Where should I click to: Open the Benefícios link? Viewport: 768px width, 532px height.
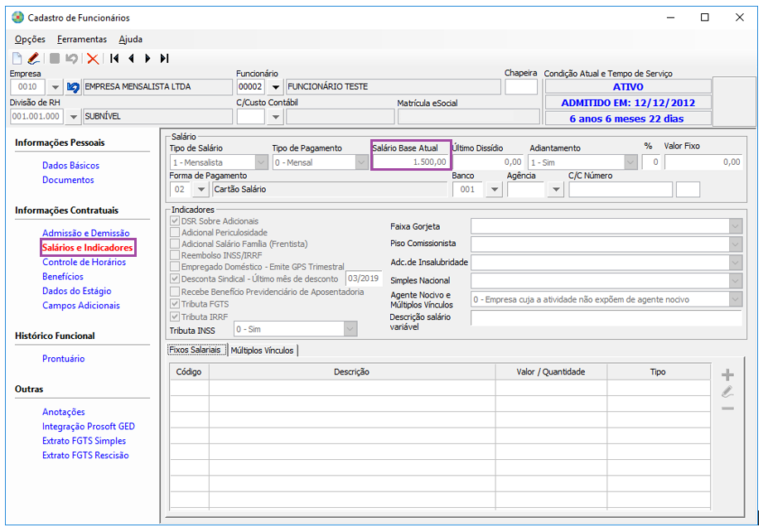(x=63, y=276)
